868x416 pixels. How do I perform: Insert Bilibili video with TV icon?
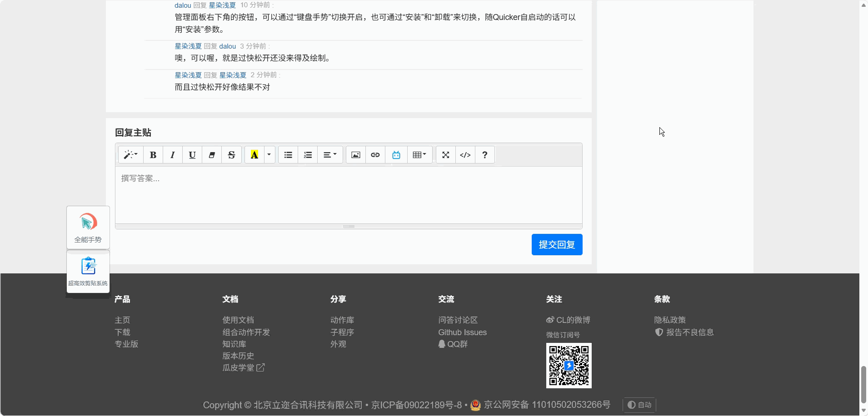click(x=396, y=155)
